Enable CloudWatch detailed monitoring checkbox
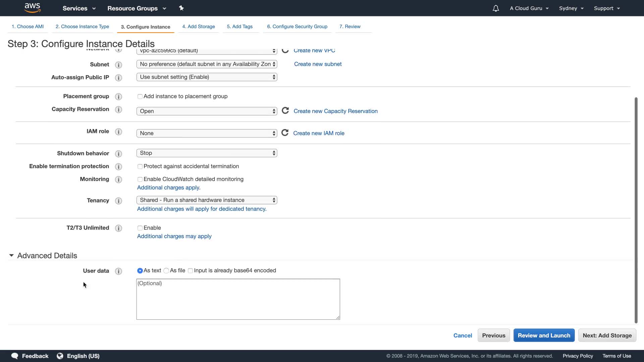This screenshot has width=644, height=362. [x=140, y=179]
